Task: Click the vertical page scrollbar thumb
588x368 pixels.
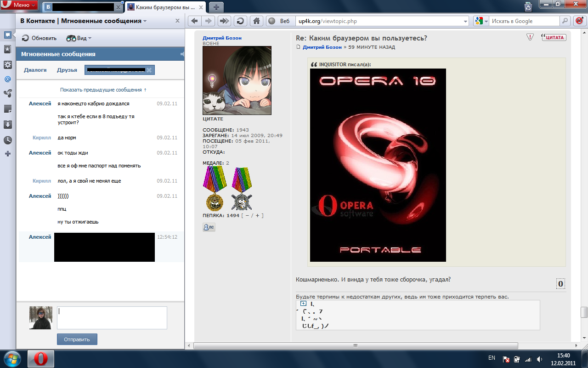Action: coord(584,312)
